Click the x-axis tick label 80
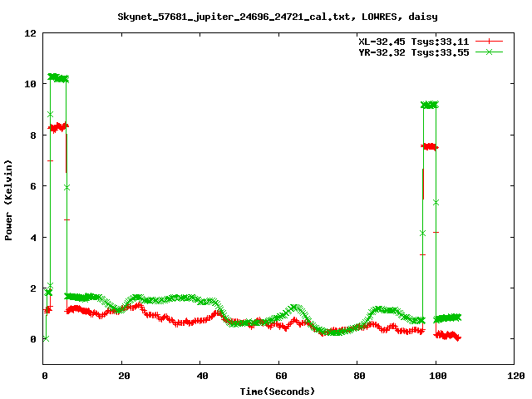Image resolution: width=532 pixels, height=399 pixels. [x=359, y=376]
